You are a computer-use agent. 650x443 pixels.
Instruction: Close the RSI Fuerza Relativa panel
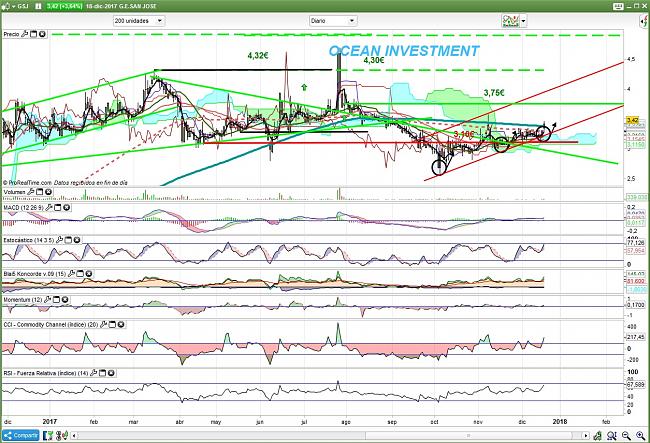(111, 373)
